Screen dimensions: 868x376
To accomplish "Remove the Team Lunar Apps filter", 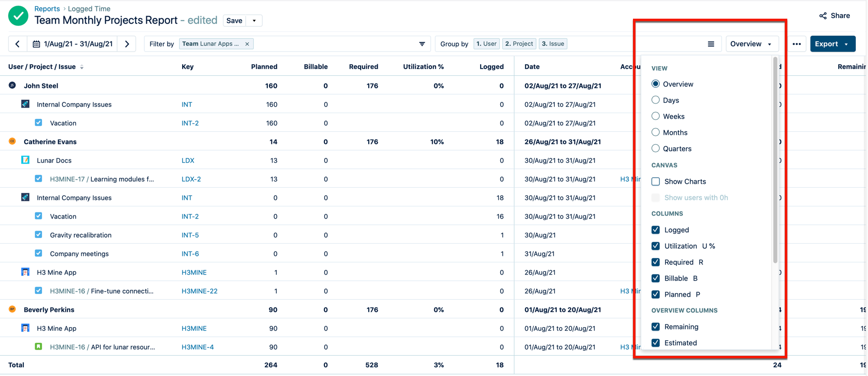I will (247, 44).
